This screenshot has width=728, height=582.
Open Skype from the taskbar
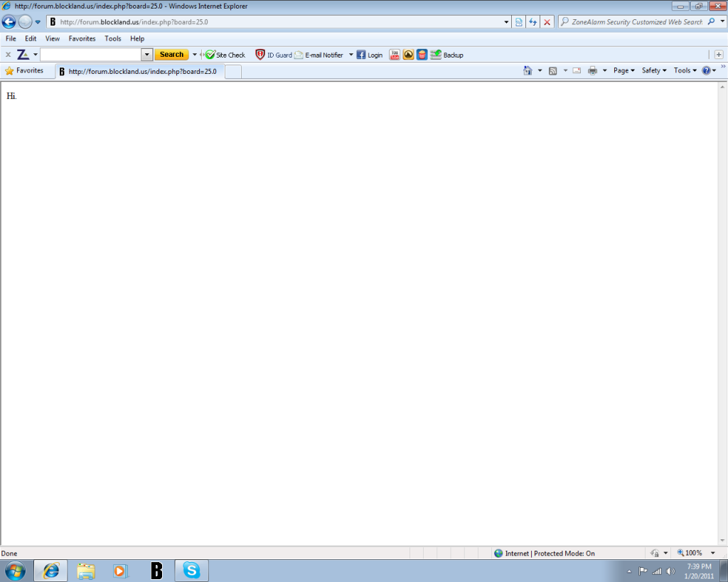coord(191,570)
